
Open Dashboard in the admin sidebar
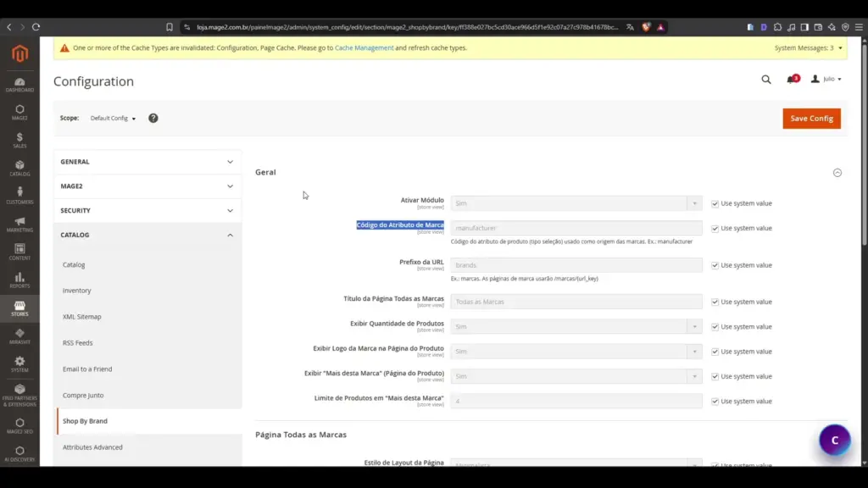point(20,85)
